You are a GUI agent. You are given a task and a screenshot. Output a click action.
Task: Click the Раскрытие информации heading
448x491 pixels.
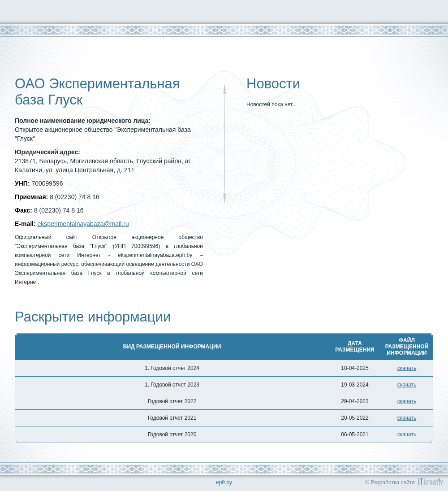pos(93,317)
